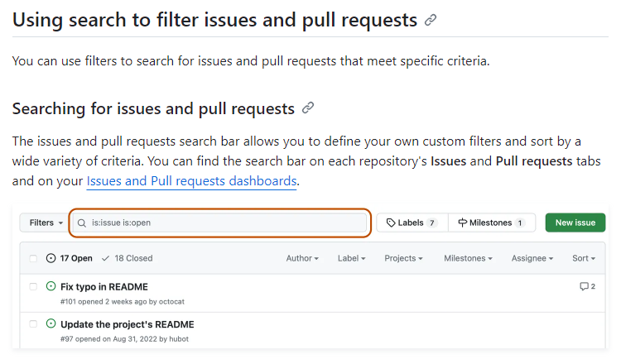Click the New issue button

tap(575, 223)
